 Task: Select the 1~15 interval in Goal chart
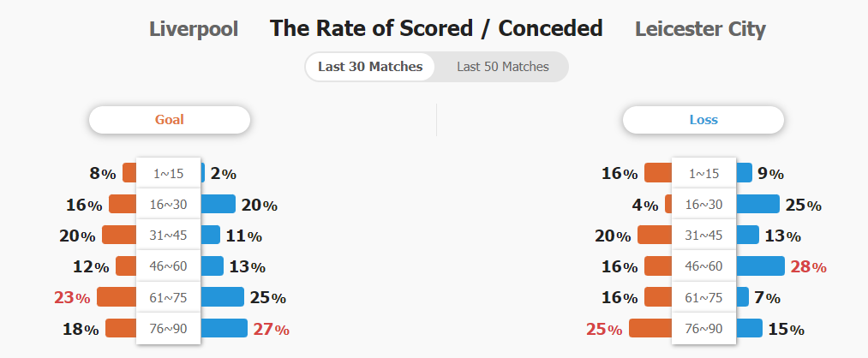169,173
